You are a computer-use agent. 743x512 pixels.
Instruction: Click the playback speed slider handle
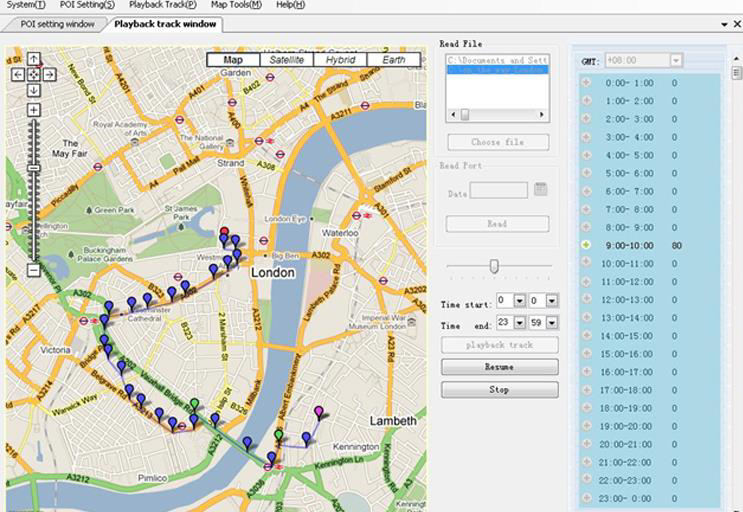[x=494, y=266]
